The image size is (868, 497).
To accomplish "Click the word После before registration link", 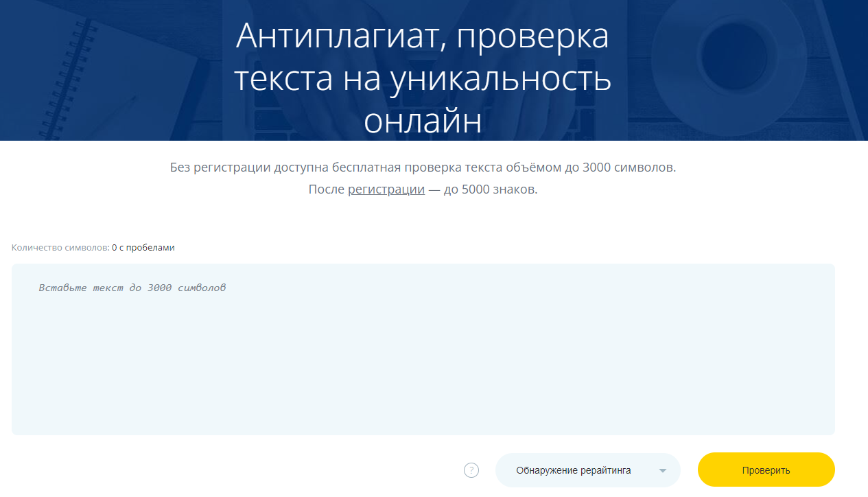I will [326, 189].
